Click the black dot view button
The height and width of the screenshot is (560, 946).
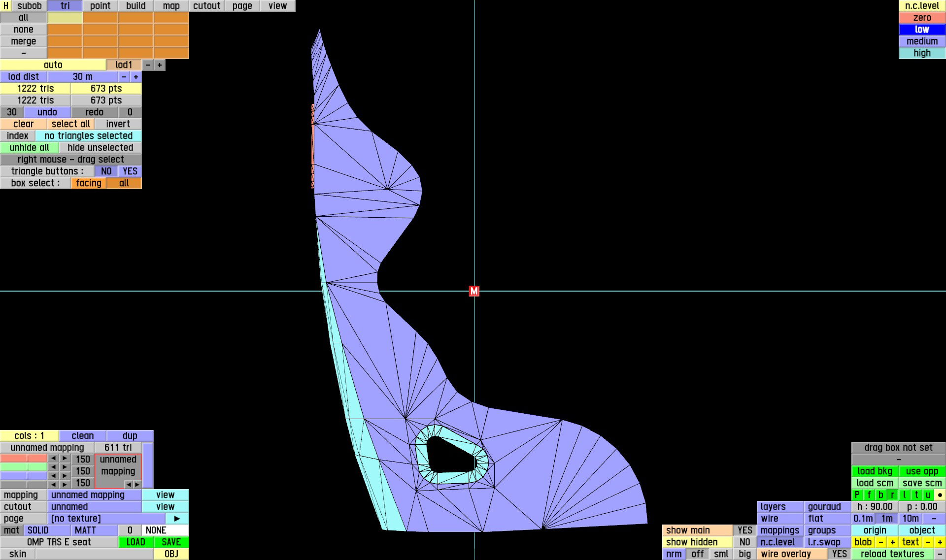point(940,495)
